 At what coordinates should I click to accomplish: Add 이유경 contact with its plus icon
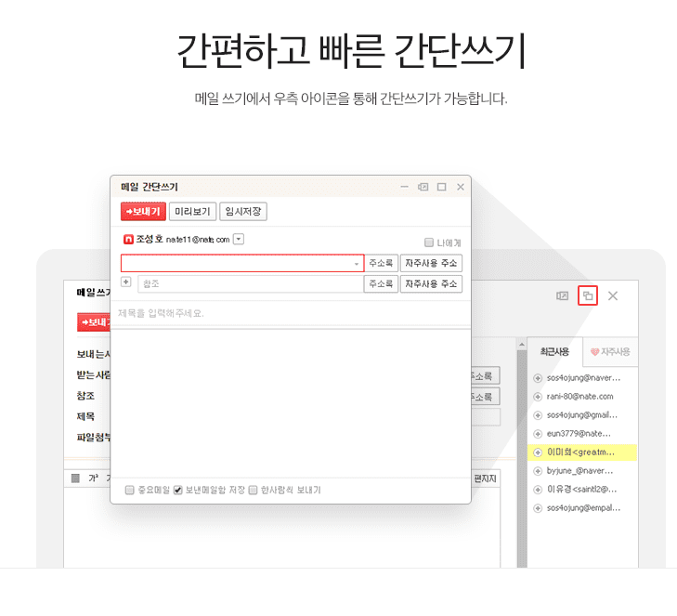click(x=538, y=490)
